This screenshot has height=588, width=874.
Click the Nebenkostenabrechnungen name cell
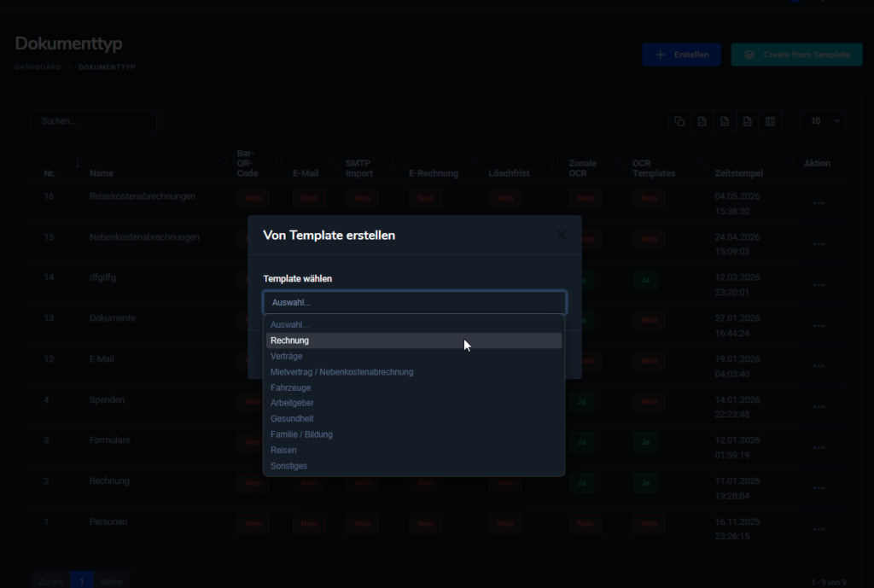click(x=144, y=237)
